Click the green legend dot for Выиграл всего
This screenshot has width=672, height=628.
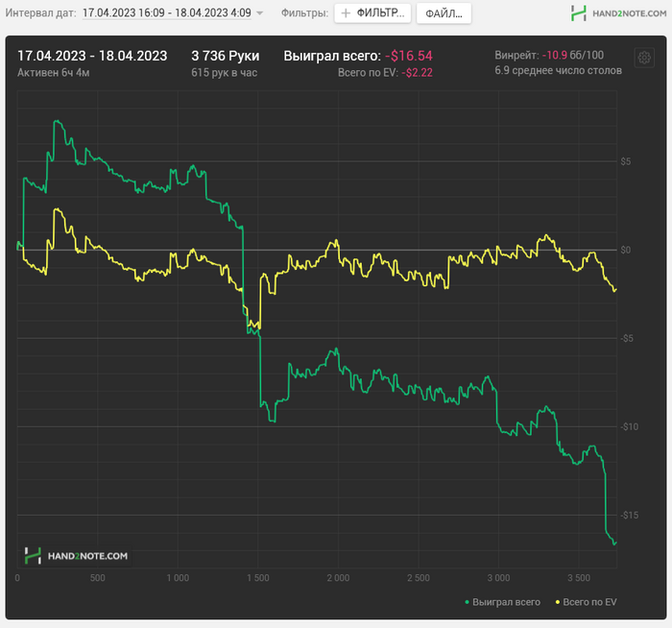click(x=468, y=602)
